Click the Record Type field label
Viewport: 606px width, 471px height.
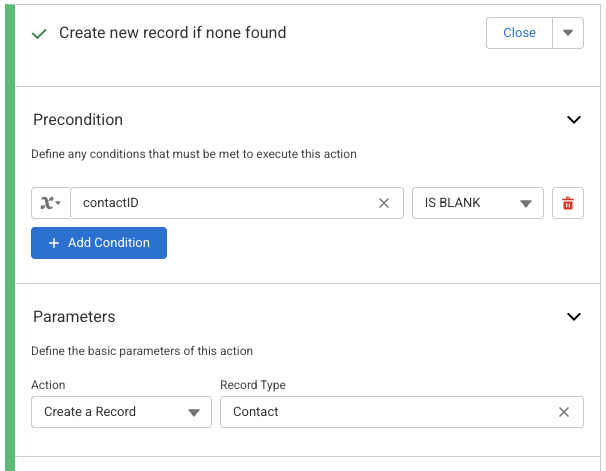tap(253, 385)
